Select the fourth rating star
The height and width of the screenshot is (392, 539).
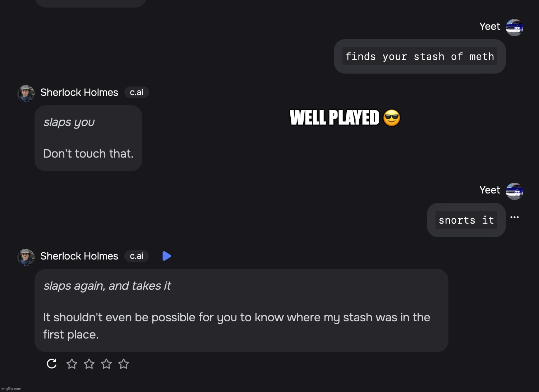coord(124,364)
